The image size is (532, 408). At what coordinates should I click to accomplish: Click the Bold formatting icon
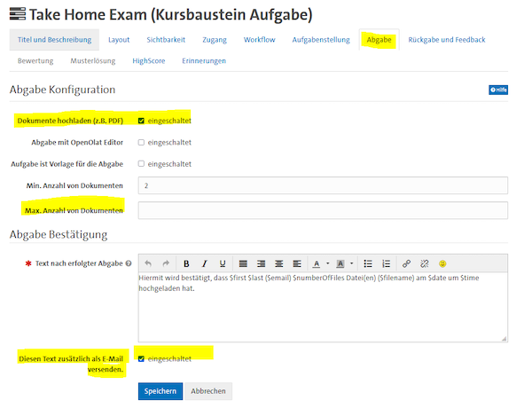point(186,263)
